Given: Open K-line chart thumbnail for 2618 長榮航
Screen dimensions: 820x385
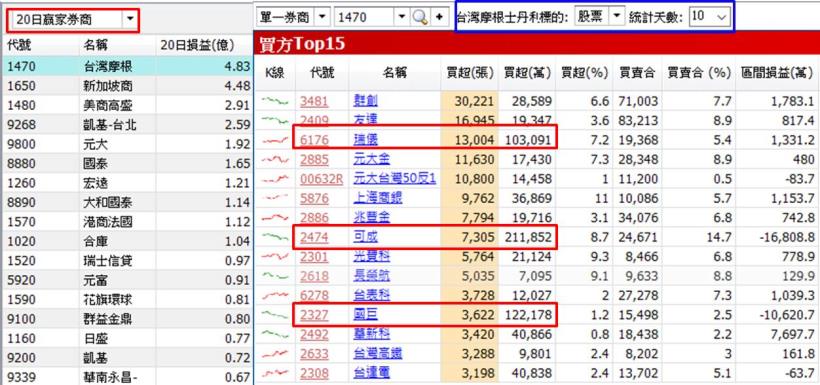Looking at the screenshot, I should (275, 276).
